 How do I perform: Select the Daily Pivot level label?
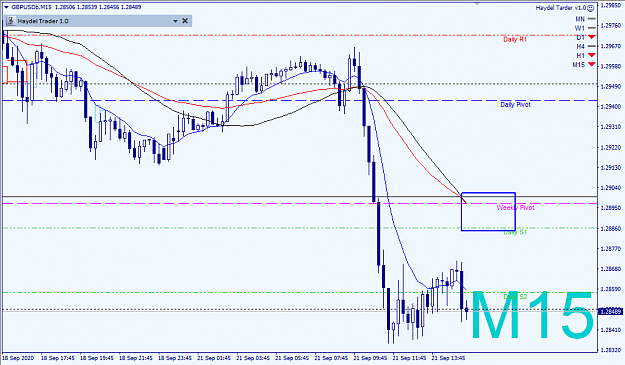(515, 104)
